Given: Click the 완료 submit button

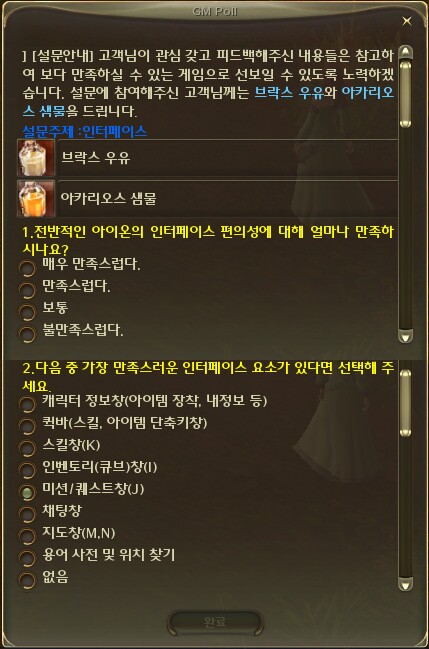Looking at the screenshot, I should coord(215,622).
